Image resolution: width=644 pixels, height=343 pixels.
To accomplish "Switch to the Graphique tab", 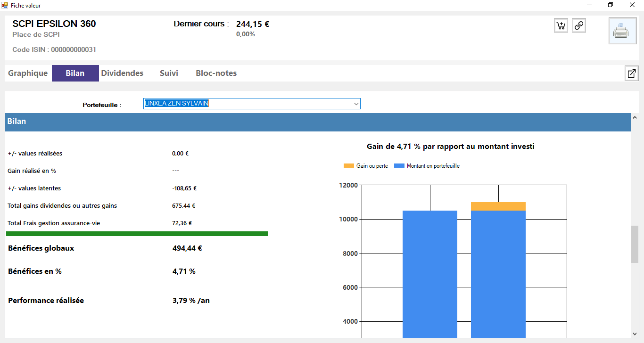I will (28, 73).
